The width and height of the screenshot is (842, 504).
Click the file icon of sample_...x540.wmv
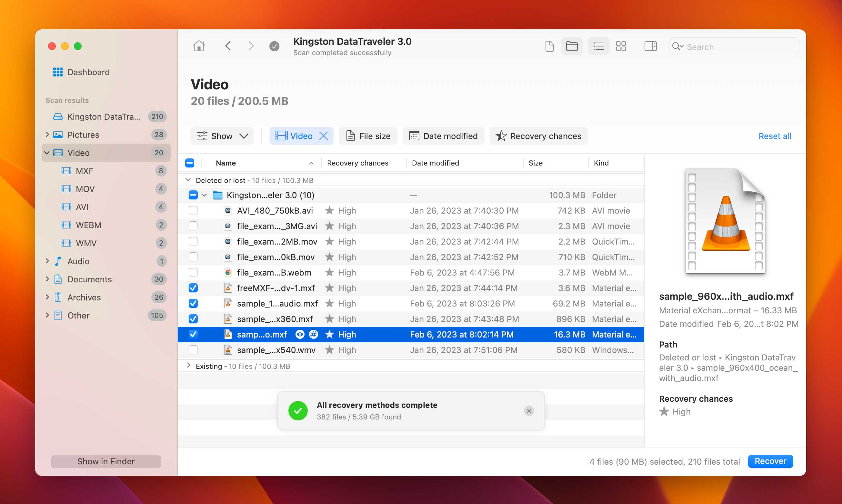click(x=228, y=350)
